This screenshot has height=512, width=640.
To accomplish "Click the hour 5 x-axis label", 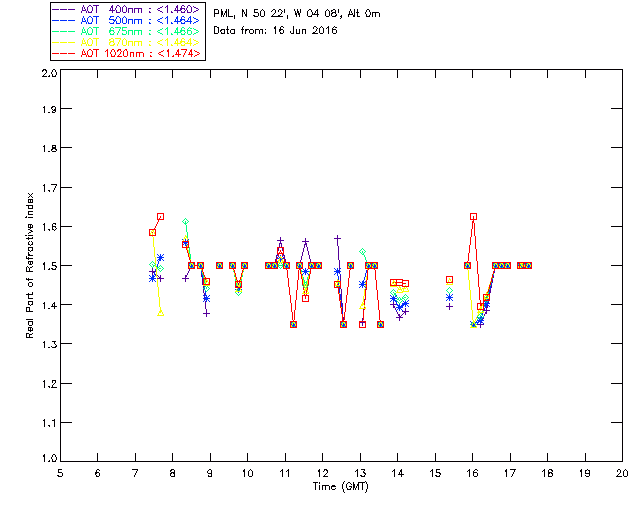I will [60, 473].
